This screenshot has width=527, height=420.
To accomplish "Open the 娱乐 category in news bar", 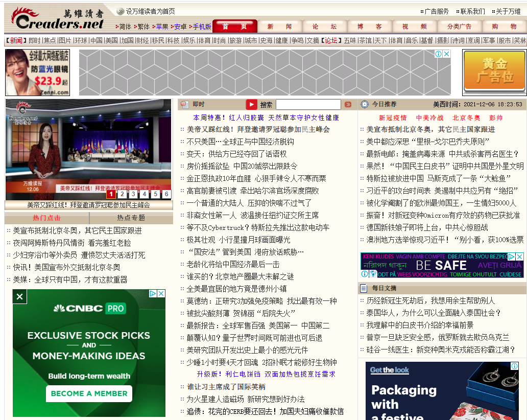I will [x=189, y=40].
